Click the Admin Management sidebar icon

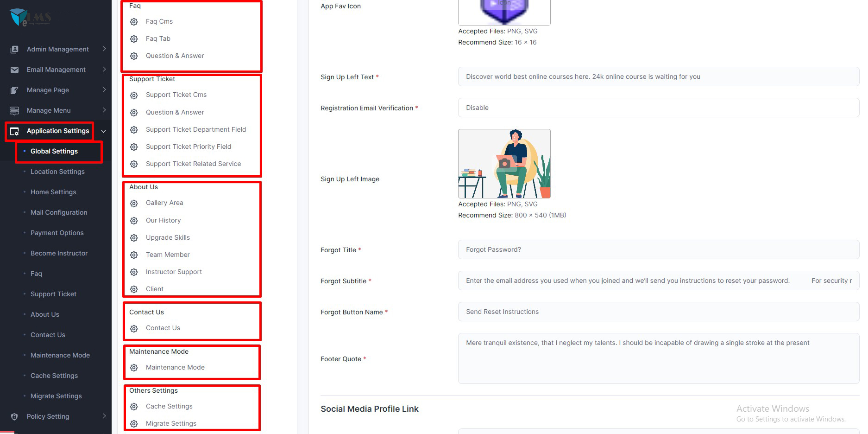(x=14, y=49)
